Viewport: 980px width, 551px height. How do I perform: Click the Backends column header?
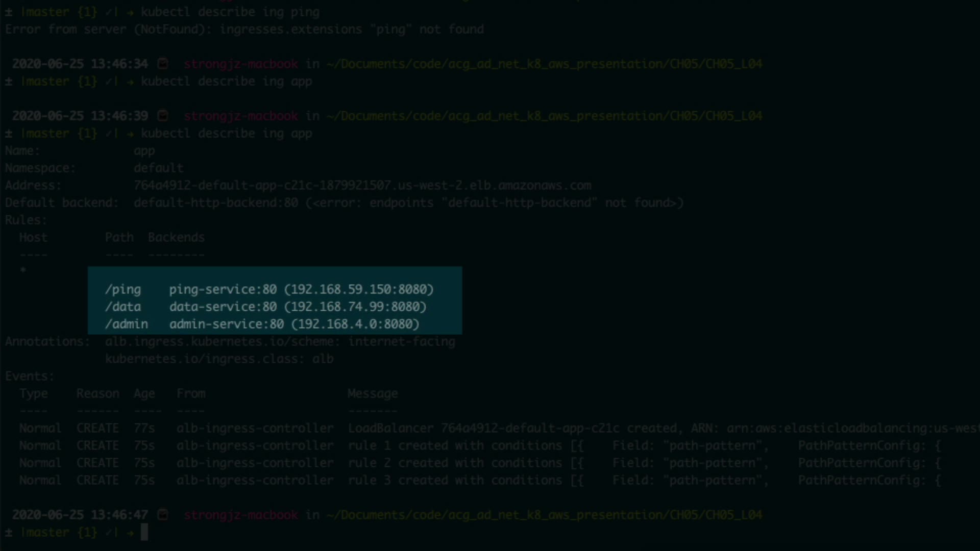tap(176, 237)
